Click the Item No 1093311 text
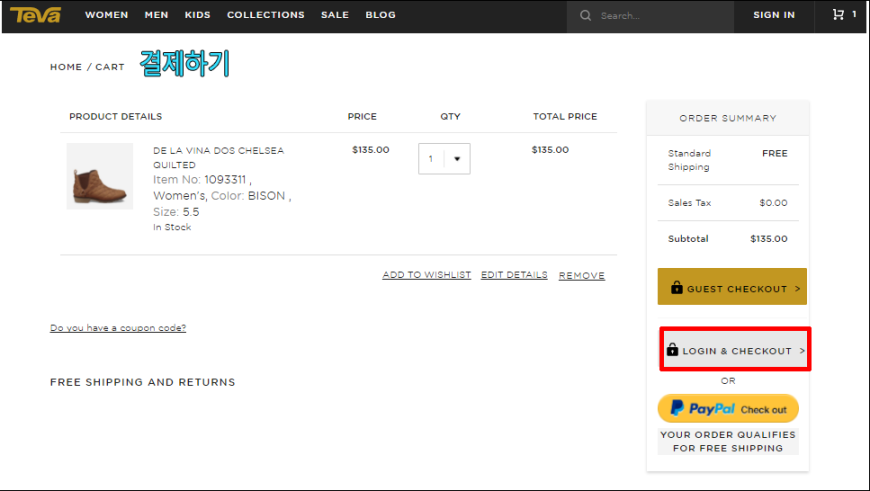The width and height of the screenshot is (870, 491). [x=202, y=180]
